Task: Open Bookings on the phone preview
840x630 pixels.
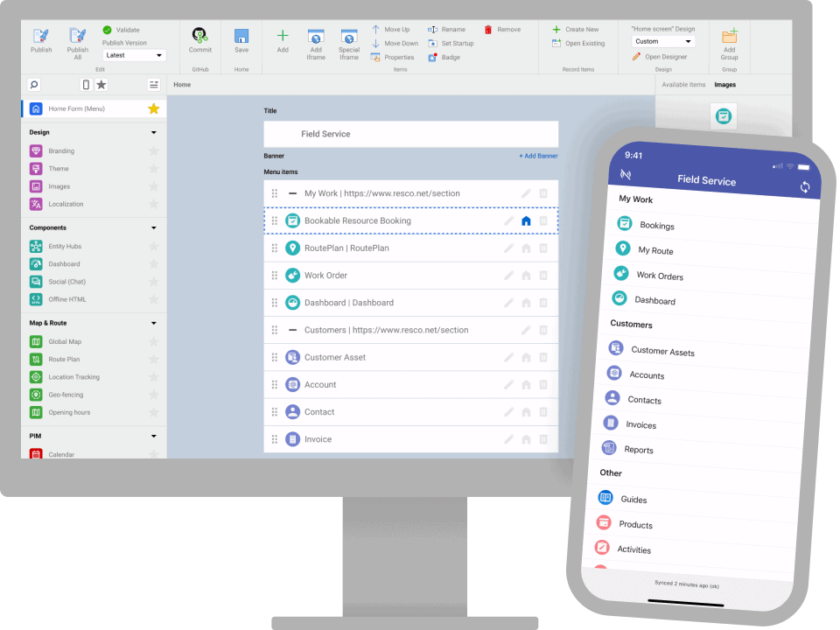Action: click(657, 225)
